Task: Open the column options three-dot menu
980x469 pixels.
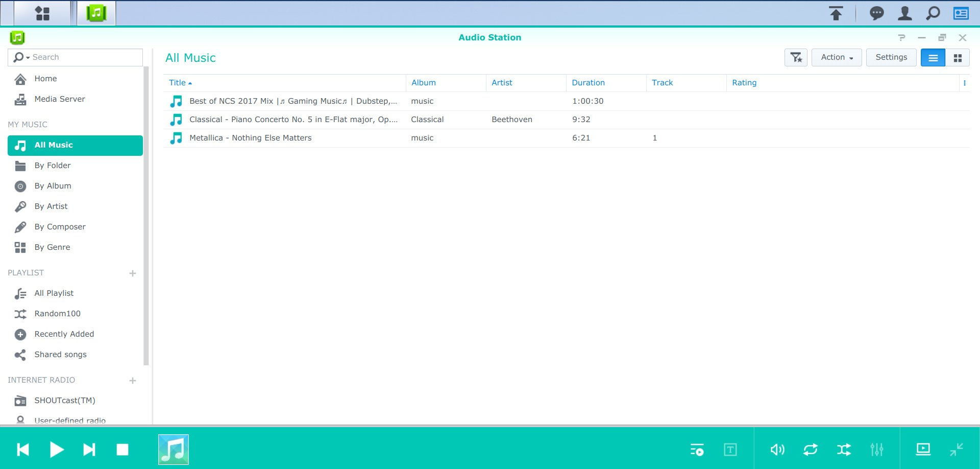Action: click(x=964, y=83)
